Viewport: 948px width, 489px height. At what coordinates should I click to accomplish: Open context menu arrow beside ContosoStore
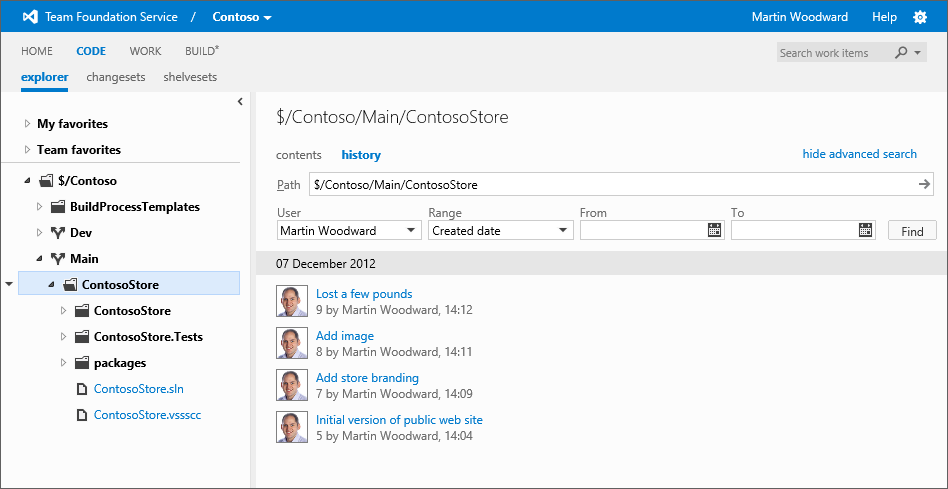tap(8, 283)
